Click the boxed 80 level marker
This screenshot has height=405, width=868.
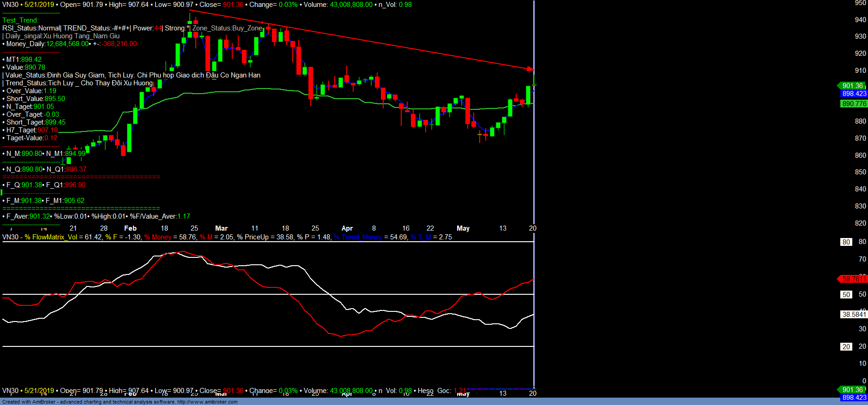pyautogui.click(x=846, y=242)
